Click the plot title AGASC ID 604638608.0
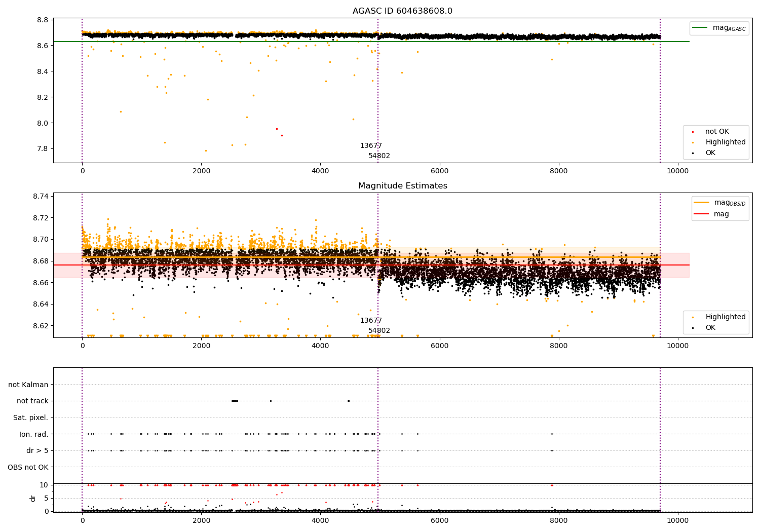Screen dimensions: 760x532 coord(402,11)
